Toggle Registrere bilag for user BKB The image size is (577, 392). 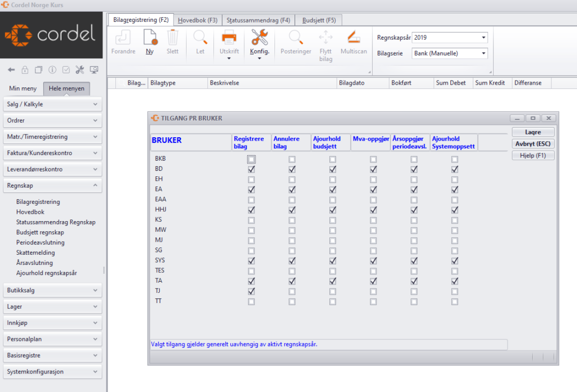(252, 159)
